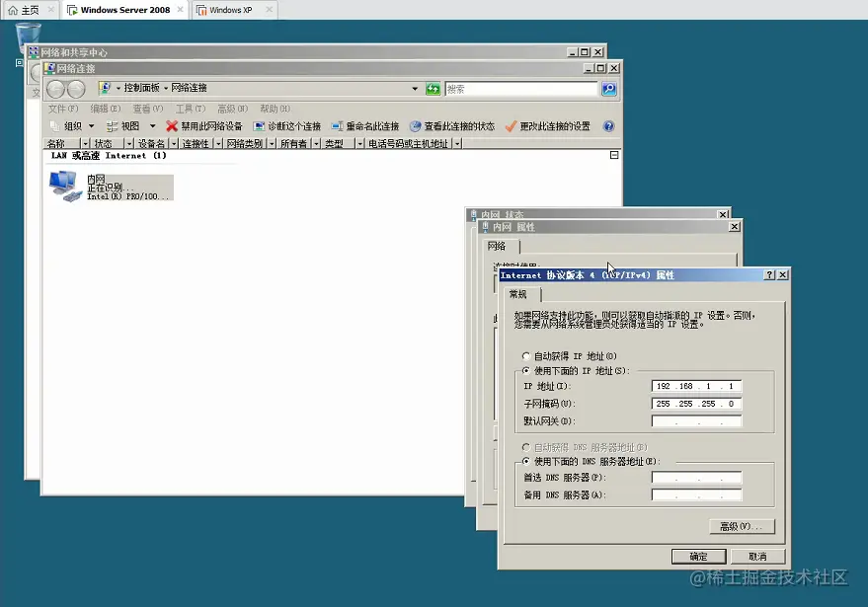
Task: Click 网络连接 in the address breadcrumb
Action: coord(189,88)
